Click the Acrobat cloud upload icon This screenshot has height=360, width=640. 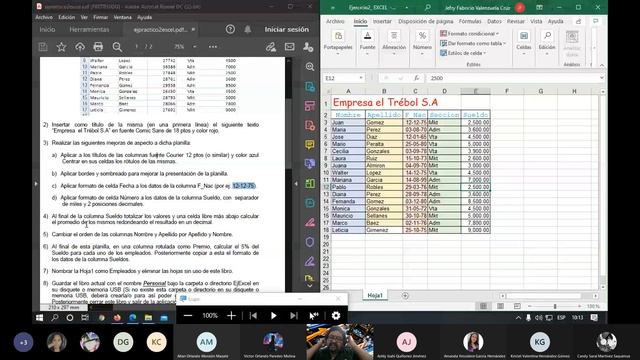point(80,47)
